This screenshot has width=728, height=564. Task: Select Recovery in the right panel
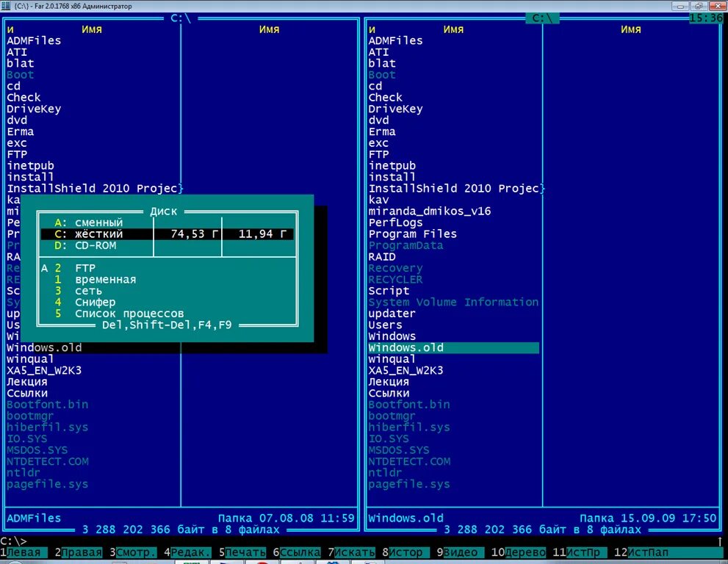click(x=395, y=268)
